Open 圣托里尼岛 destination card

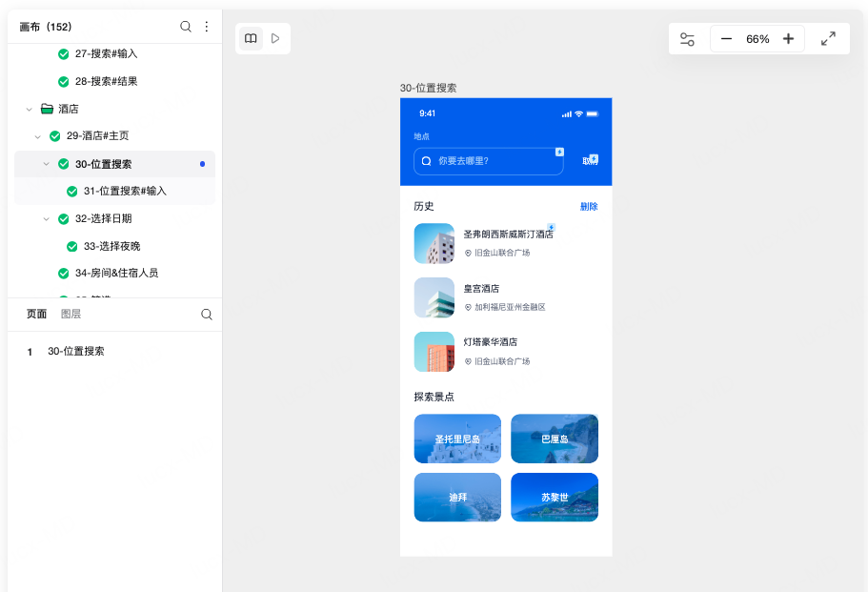(x=457, y=439)
